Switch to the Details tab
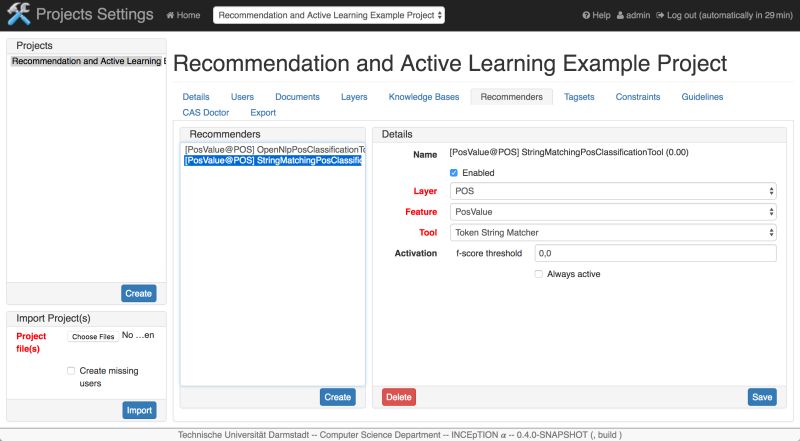800x441 pixels. pos(196,97)
